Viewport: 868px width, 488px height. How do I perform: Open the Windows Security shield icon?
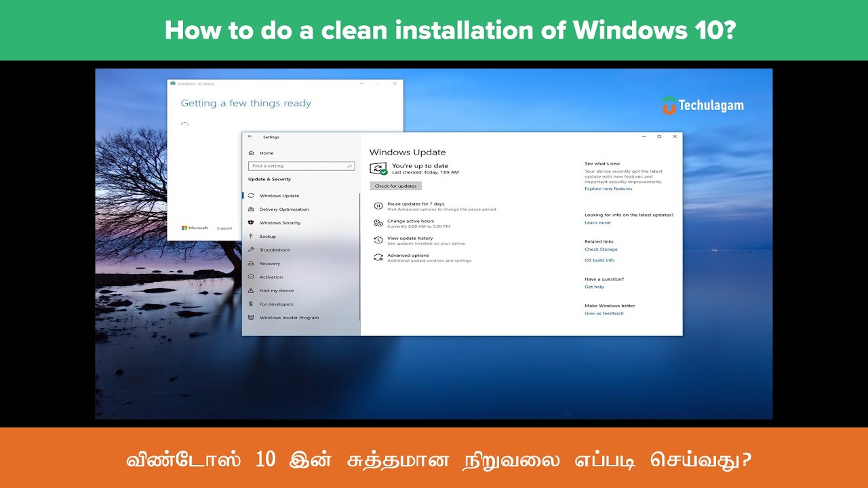(x=251, y=222)
